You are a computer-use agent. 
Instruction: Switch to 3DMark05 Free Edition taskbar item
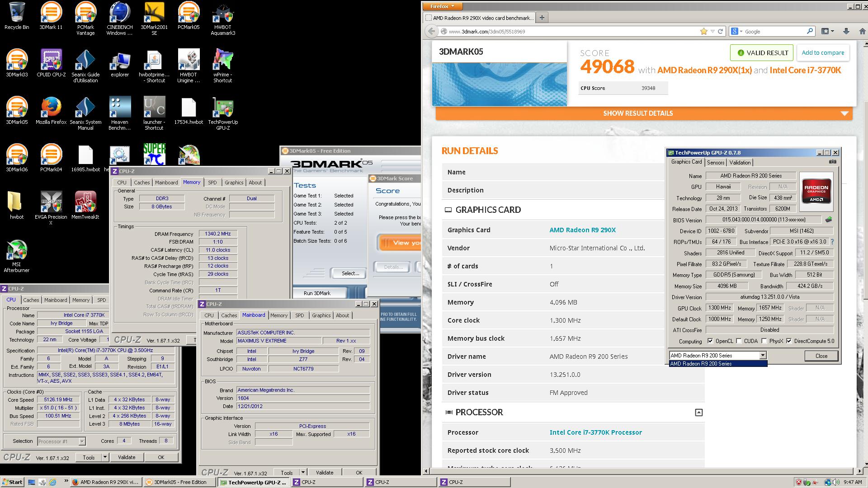click(180, 482)
